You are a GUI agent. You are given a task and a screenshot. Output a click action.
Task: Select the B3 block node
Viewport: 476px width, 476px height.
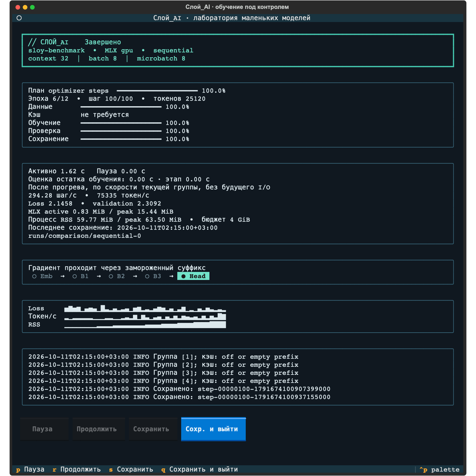pyautogui.click(x=153, y=276)
